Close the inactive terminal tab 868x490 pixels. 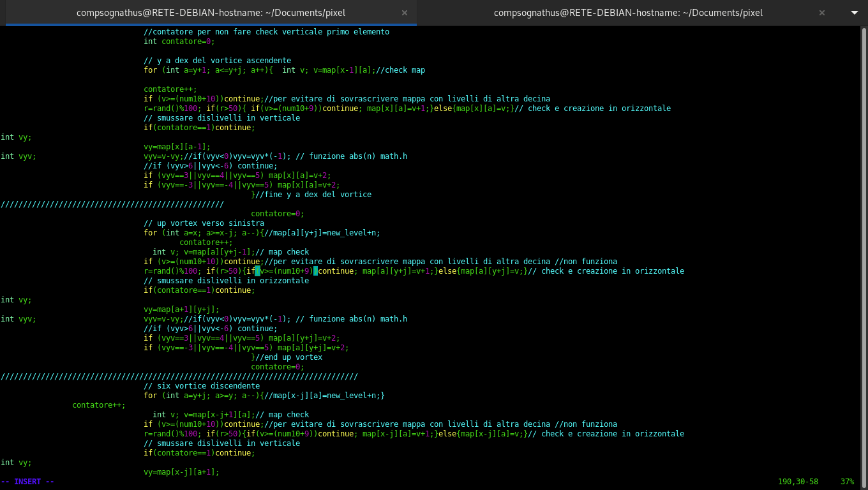pyautogui.click(x=822, y=13)
